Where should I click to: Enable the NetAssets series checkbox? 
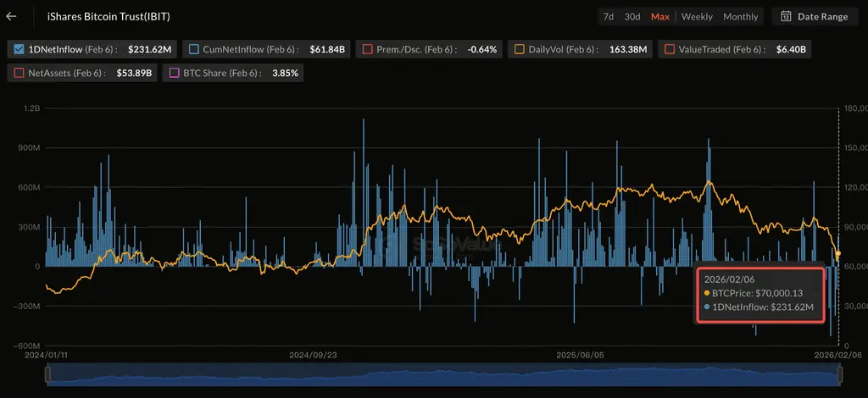(x=18, y=73)
